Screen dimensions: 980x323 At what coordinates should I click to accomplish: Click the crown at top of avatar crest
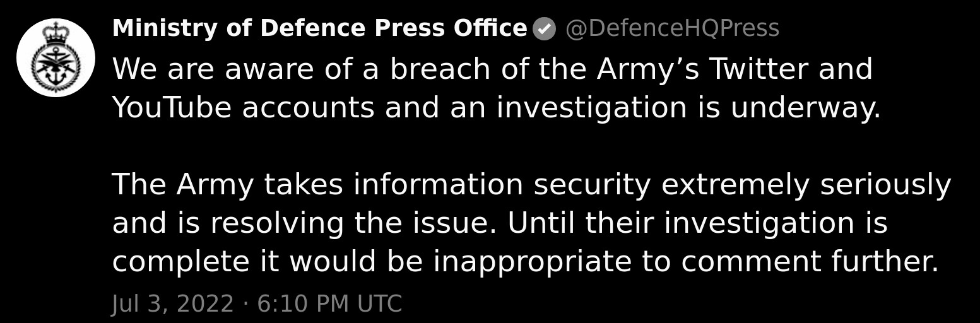tap(56, 33)
